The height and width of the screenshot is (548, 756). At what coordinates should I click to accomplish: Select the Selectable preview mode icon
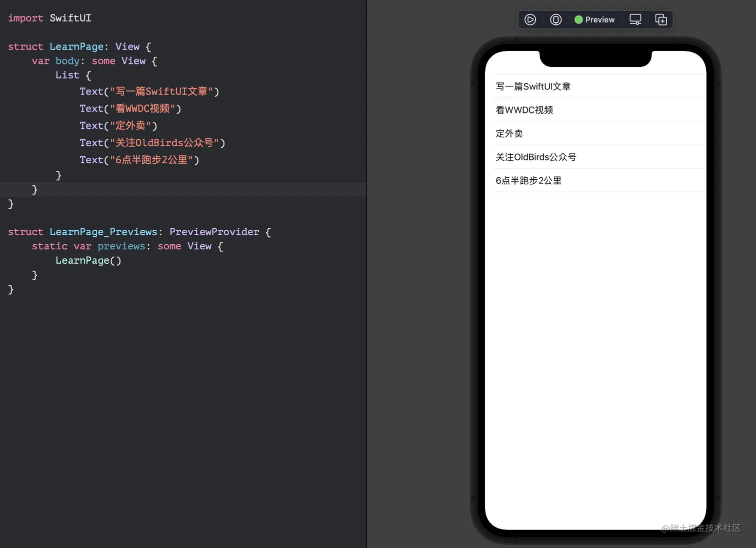point(555,19)
